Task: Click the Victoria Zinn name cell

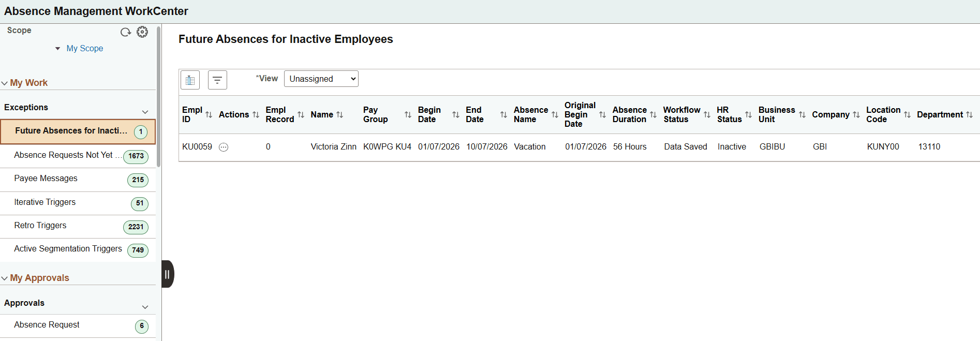Action: [333, 147]
